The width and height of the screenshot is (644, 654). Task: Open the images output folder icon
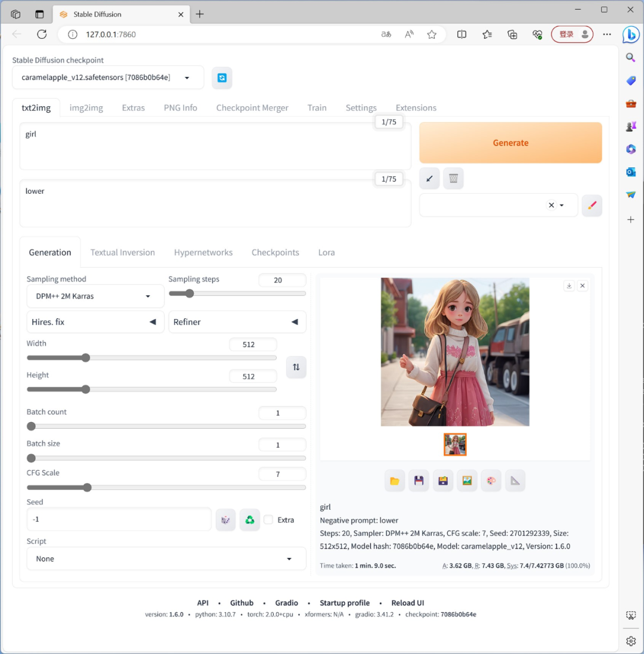point(395,481)
